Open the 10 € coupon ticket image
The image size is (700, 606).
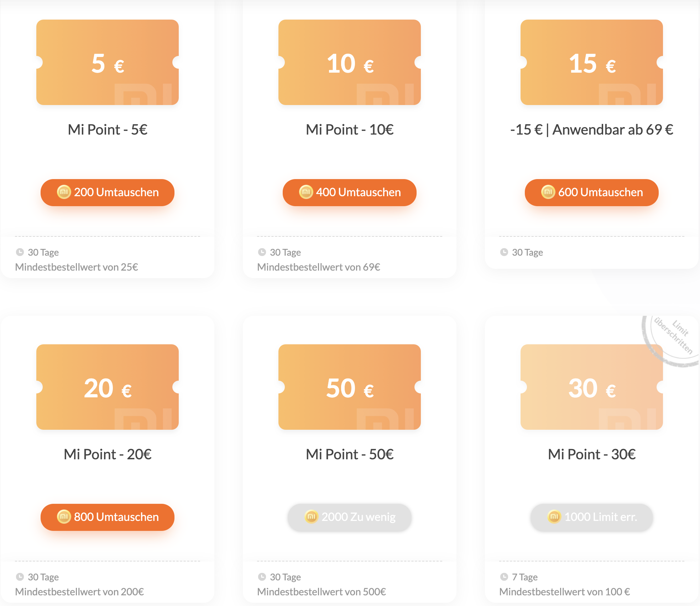point(349,62)
